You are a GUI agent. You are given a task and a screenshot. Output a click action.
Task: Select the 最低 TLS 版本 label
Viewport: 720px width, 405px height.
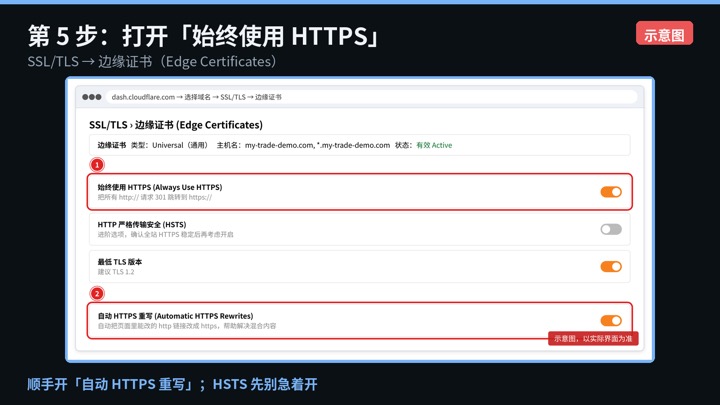tap(120, 262)
